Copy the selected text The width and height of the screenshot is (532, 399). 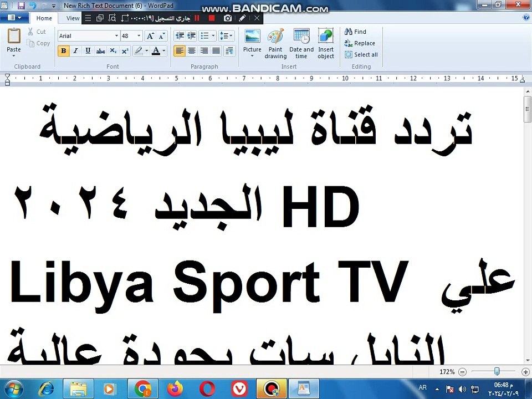coord(38,43)
